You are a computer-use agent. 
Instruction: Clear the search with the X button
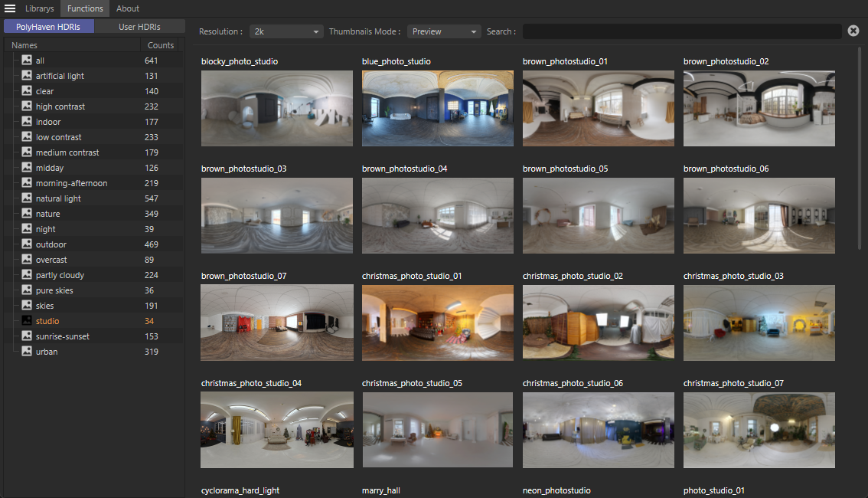tap(853, 31)
